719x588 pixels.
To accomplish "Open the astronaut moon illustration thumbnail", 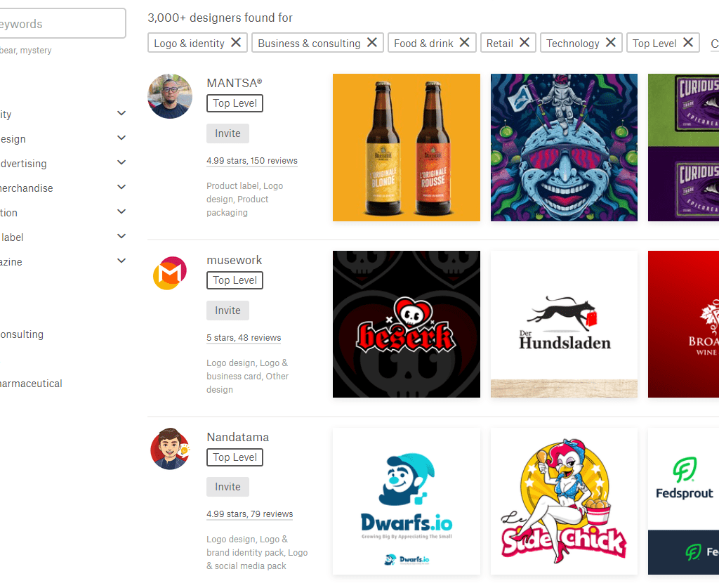I will (564, 148).
